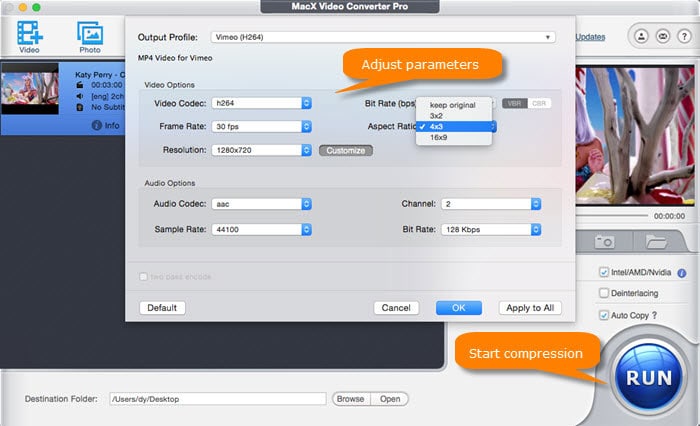Switch bit rate mode to CBR
The image size is (700, 426).
[539, 104]
